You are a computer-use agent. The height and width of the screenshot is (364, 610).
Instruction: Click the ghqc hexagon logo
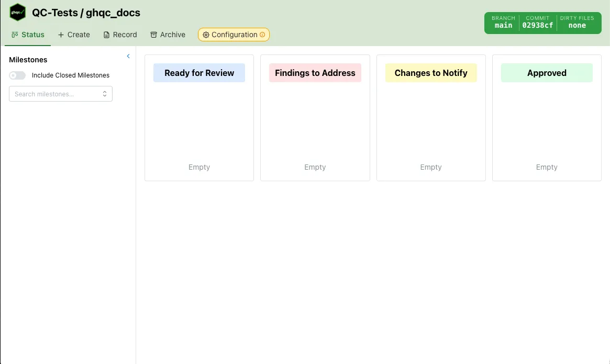click(x=18, y=12)
